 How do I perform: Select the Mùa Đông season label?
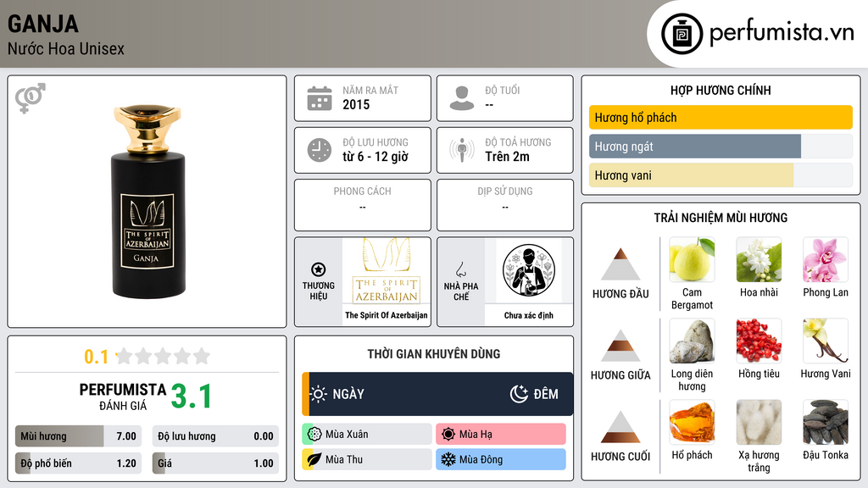click(481, 459)
